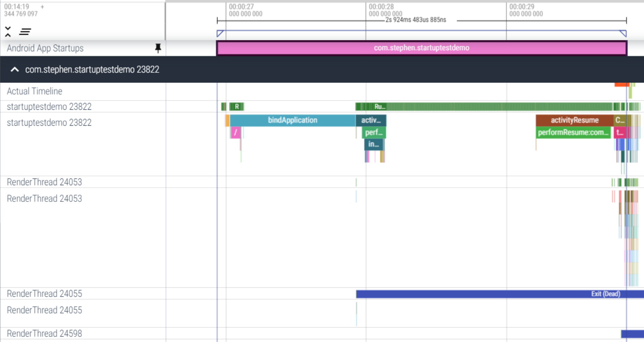
Task: Collapse the com.stephen.startuptestdemo 23822 process group
Action: (x=14, y=69)
